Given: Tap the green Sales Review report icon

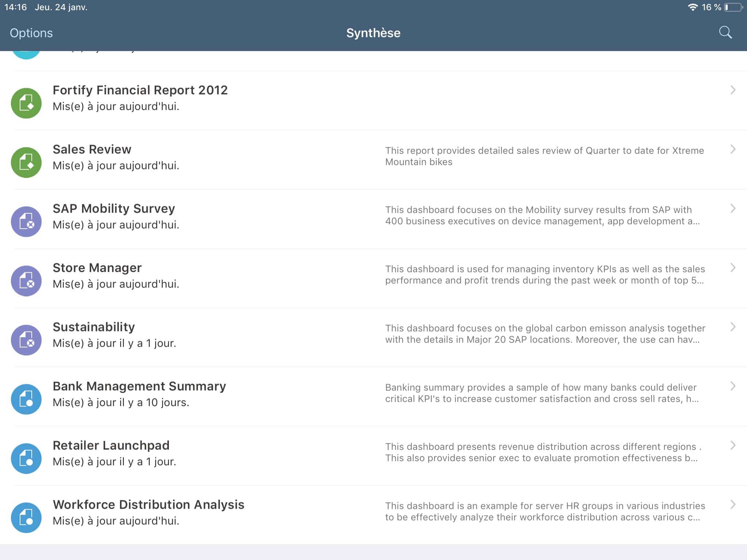Looking at the screenshot, I should click(x=26, y=162).
